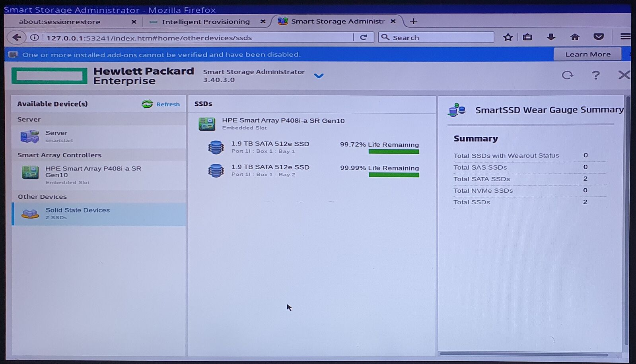Image resolution: width=636 pixels, height=364 pixels.
Task: Click the Firefox bookmark star icon
Action: pyautogui.click(x=508, y=37)
